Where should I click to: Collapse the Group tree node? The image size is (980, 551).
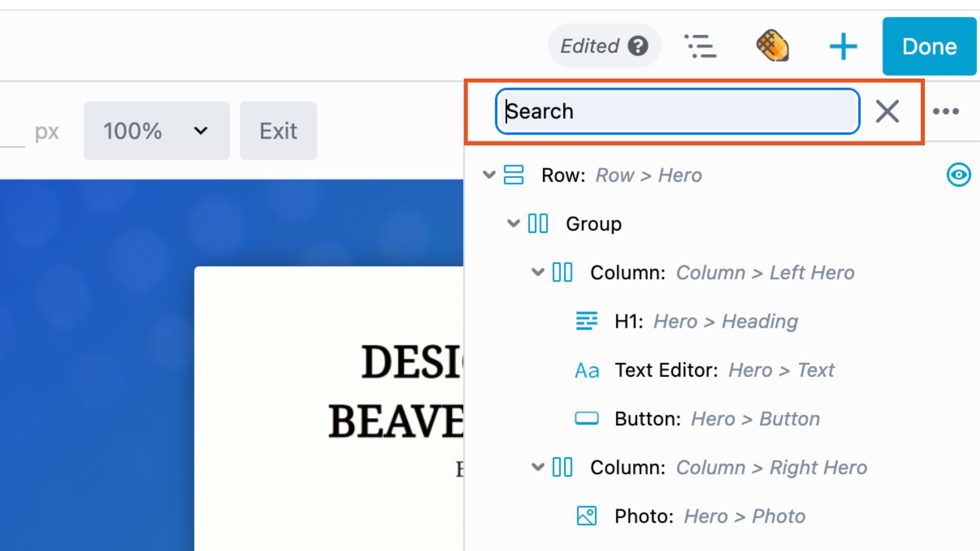[513, 223]
